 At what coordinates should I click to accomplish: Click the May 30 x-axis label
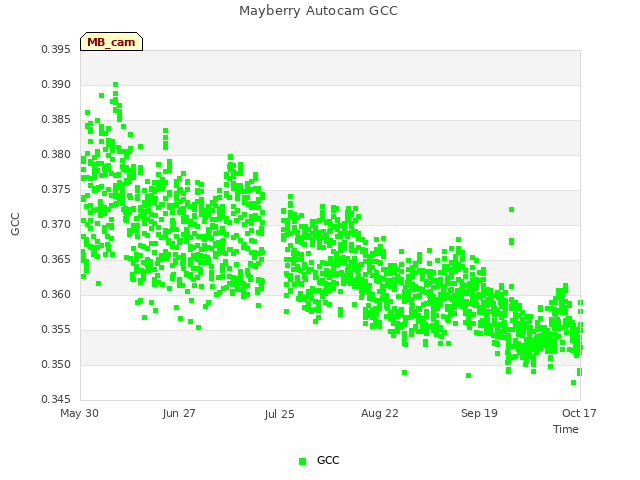79,413
